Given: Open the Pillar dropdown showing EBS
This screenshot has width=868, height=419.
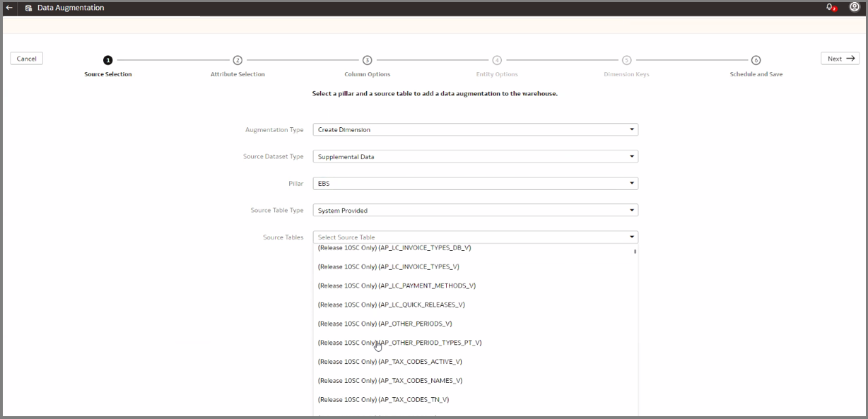Looking at the screenshot, I should (x=476, y=184).
